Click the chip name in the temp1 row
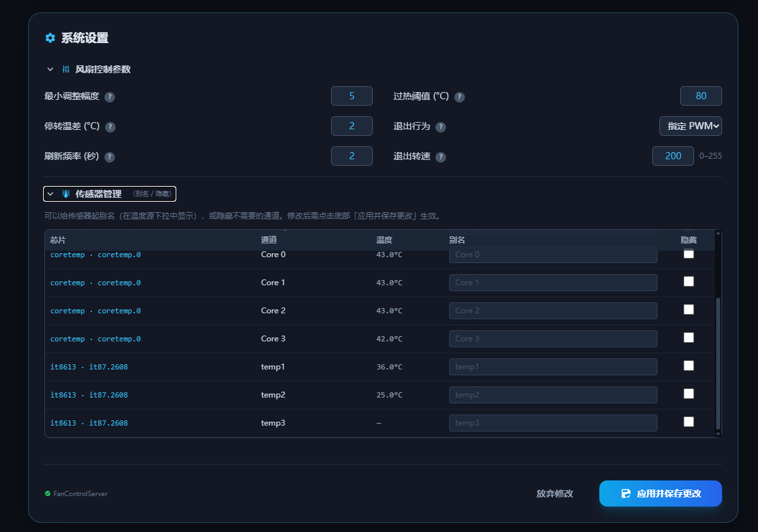The height and width of the screenshot is (532, 758). tap(89, 367)
